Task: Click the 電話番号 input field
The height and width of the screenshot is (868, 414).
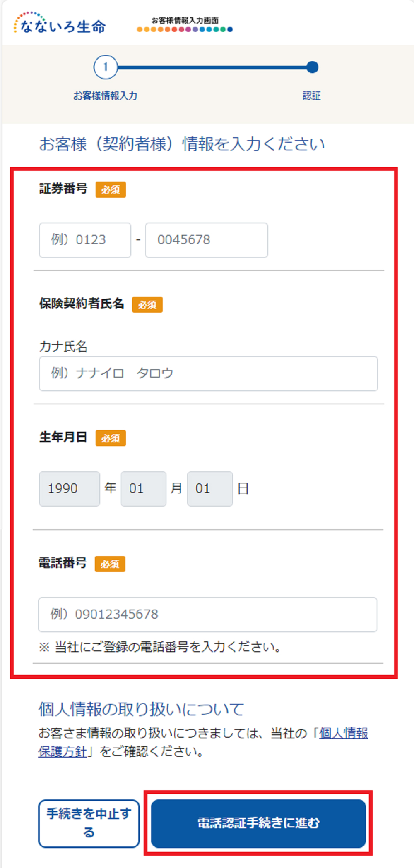Action: (x=208, y=615)
